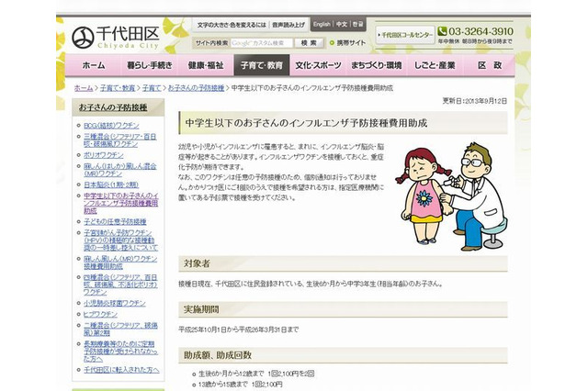This screenshot has width=588, height=391.
Task: Open the 健康・福祉 navigation tab
Action: [x=206, y=65]
